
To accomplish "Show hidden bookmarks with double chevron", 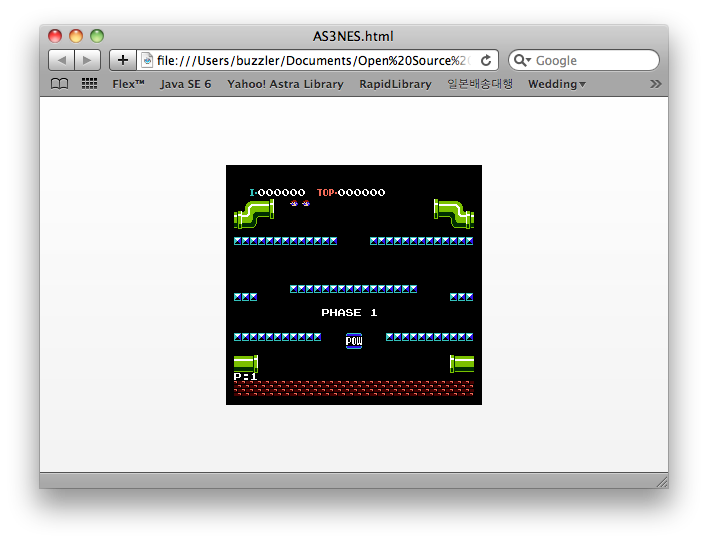I will click(656, 84).
